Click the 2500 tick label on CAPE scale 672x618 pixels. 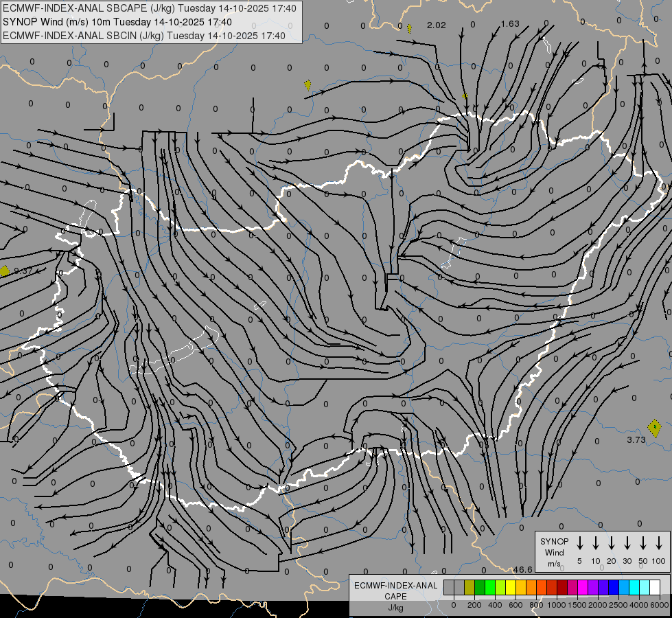(618, 605)
